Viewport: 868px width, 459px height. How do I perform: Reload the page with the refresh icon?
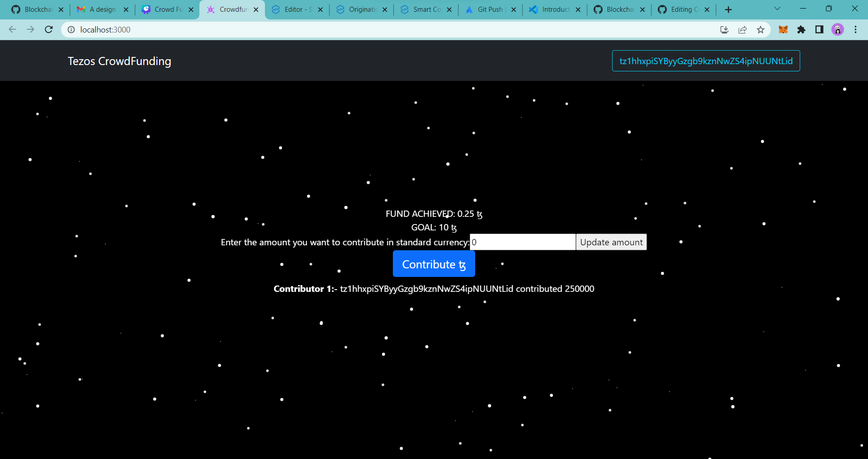coord(48,29)
